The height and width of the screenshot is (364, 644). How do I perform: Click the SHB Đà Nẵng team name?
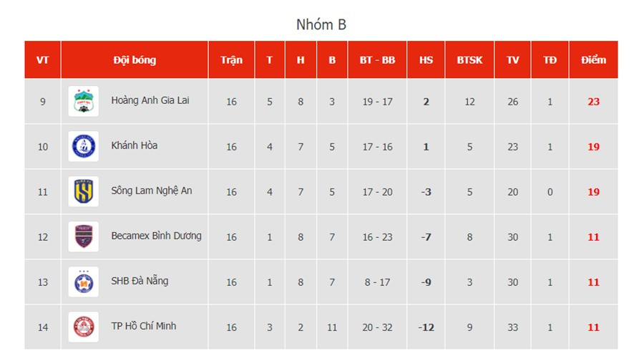(x=140, y=281)
